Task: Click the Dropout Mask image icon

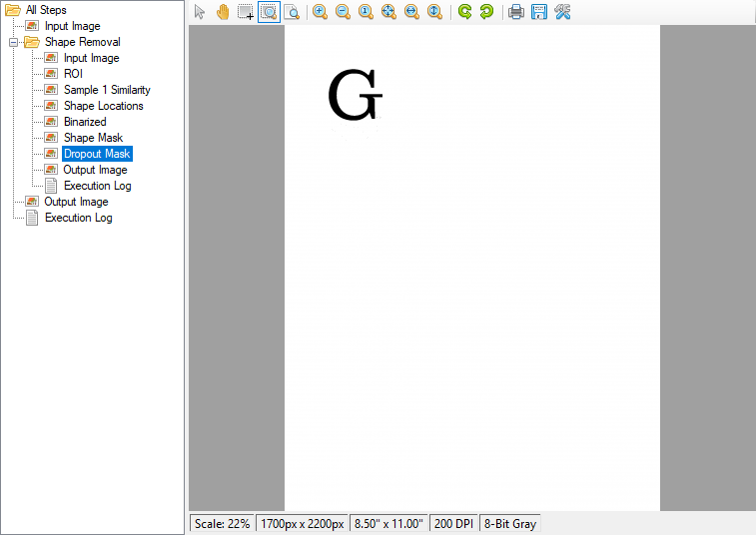Action: [51, 154]
